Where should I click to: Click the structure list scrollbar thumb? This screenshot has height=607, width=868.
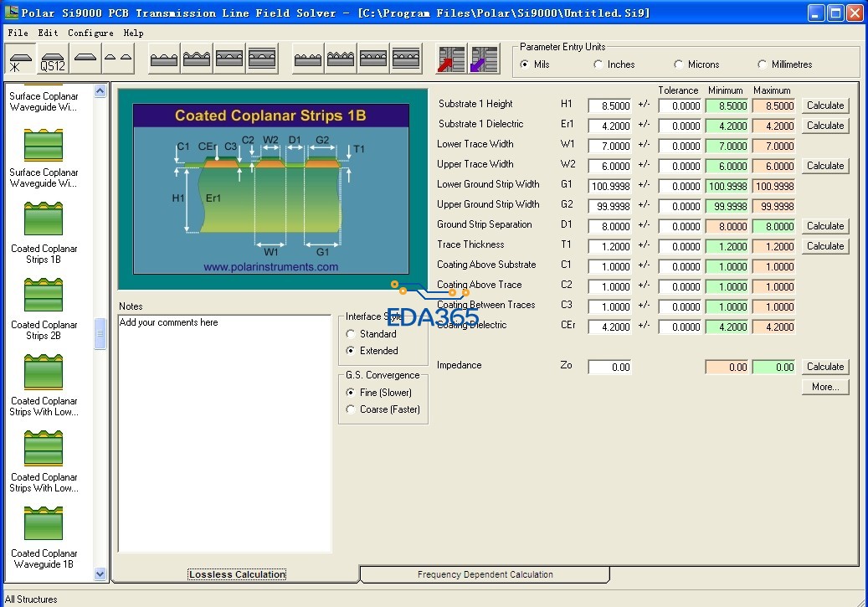tap(100, 333)
